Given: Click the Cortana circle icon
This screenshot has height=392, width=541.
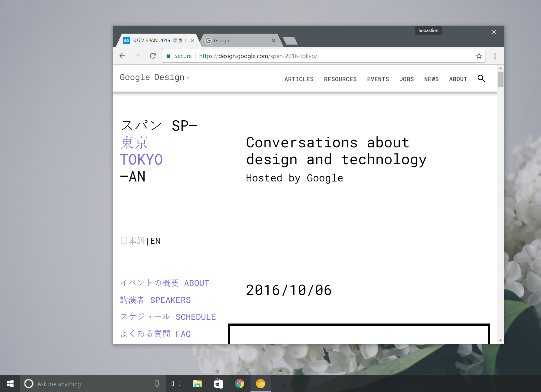Looking at the screenshot, I should point(29,384).
